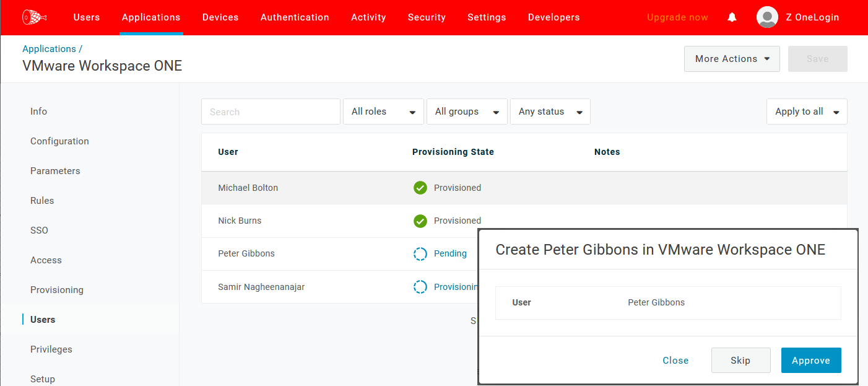Switch to the Devices tab
The image size is (868, 386).
pos(220,17)
